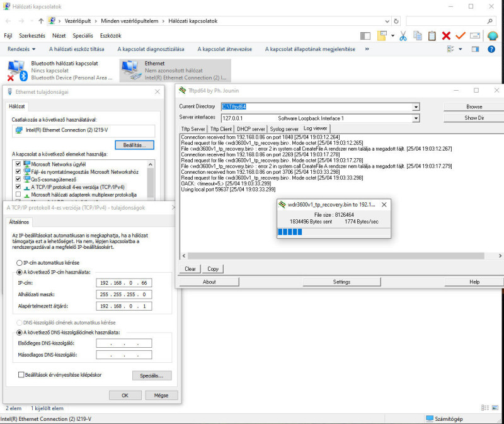Select the Bluetooth hálózati kapcsolat adapter icon
This screenshot has height=424, width=504.
coord(17,71)
